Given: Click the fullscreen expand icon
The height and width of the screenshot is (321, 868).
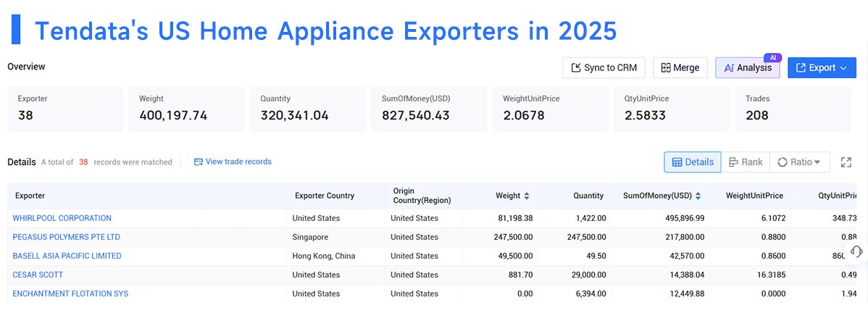Looking at the screenshot, I should point(846,162).
